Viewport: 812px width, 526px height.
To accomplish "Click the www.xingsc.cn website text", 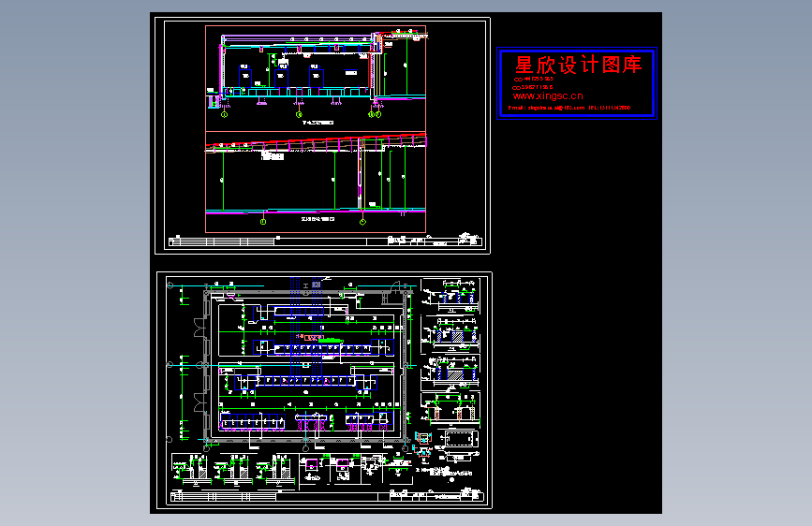I will click(x=548, y=95).
